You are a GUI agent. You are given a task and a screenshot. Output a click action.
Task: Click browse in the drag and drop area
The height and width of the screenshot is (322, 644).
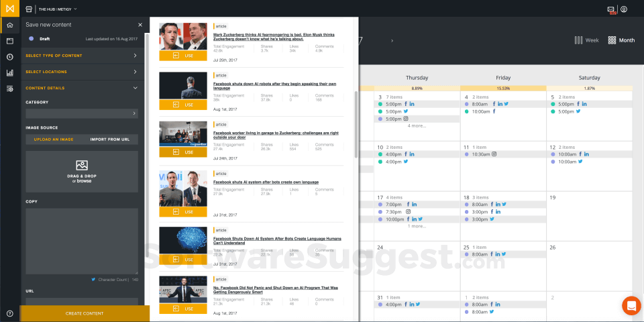coord(85,181)
